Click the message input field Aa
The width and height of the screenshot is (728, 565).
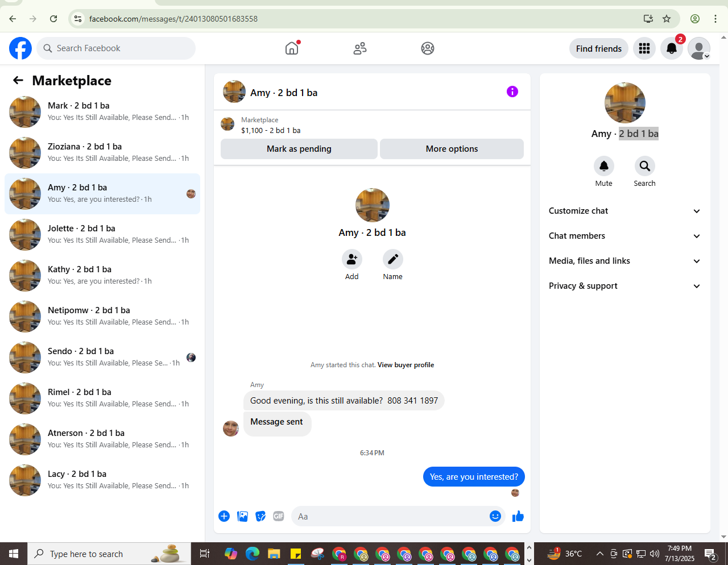click(x=390, y=516)
